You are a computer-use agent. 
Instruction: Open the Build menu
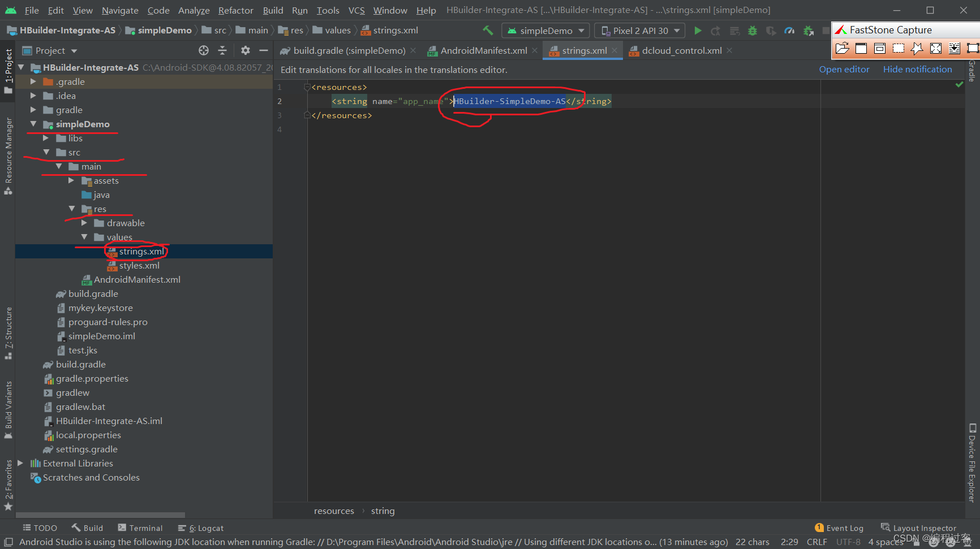click(x=273, y=10)
